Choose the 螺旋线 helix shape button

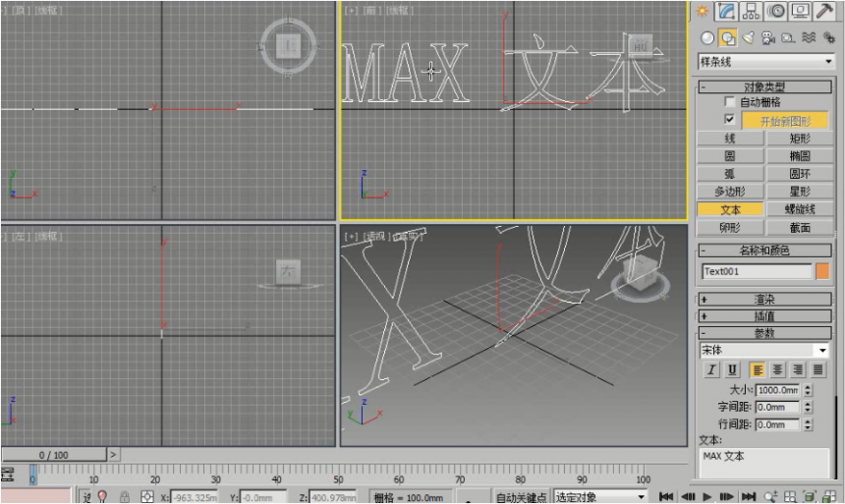(800, 209)
